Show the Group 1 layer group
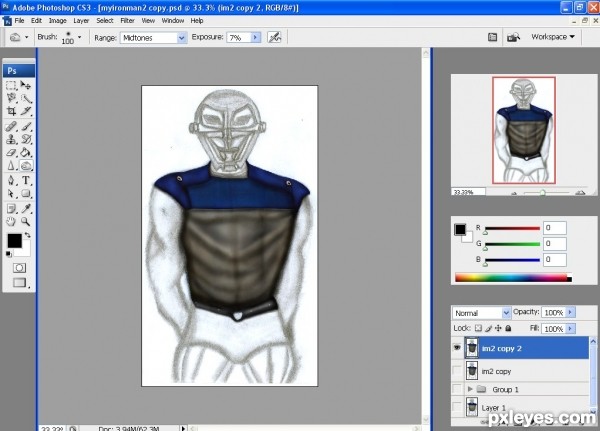 click(457, 389)
